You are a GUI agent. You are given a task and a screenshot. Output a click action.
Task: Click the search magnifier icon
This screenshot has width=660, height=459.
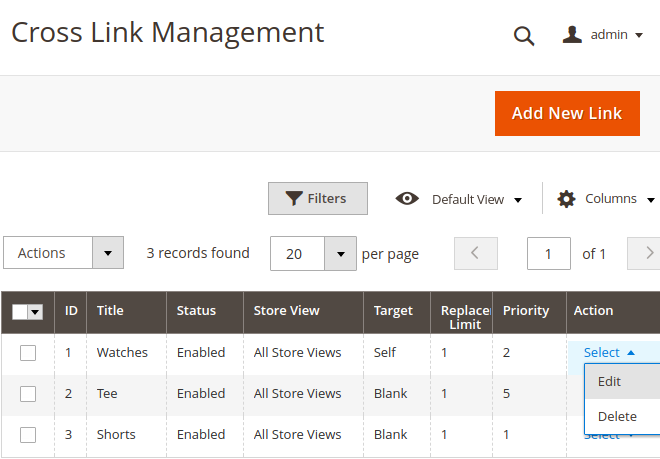pos(524,36)
